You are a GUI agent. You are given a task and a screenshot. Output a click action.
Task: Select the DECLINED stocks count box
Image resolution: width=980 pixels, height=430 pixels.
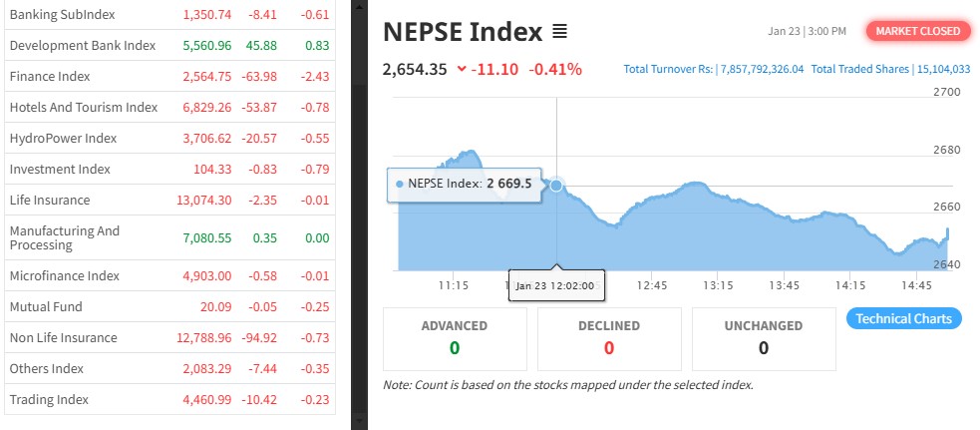[609, 337]
